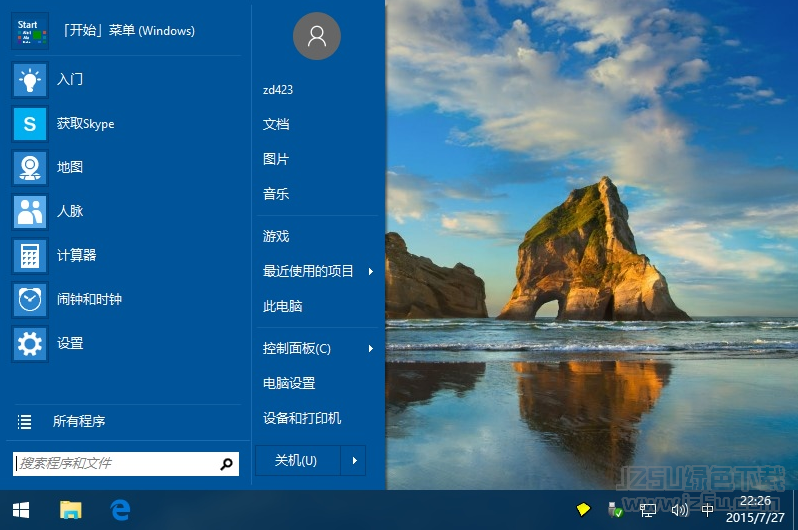Image resolution: width=798 pixels, height=530 pixels.
Task: Open the network tray icon
Action: [x=648, y=510]
